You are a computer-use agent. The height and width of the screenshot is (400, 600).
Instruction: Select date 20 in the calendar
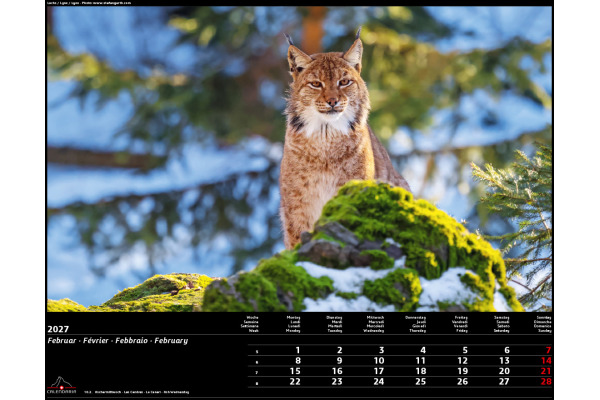pos(504,371)
